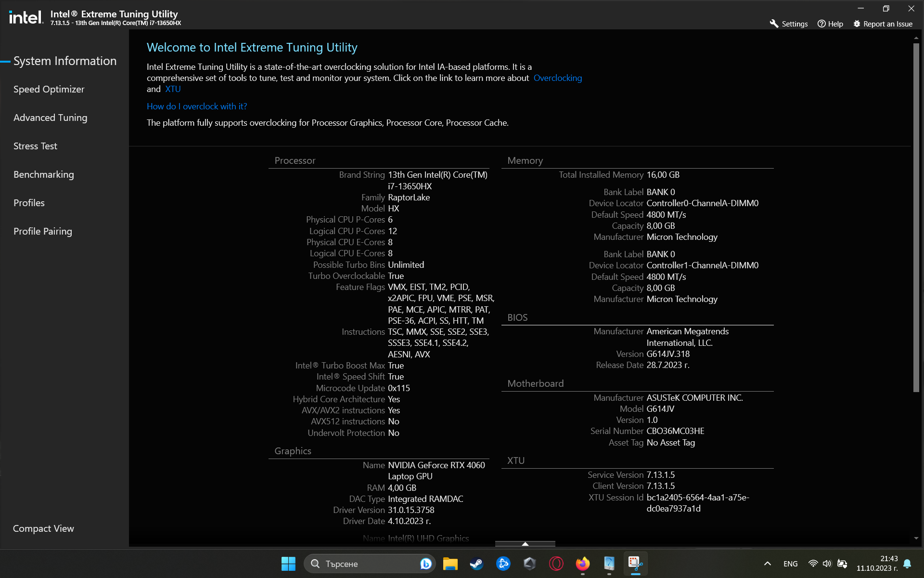This screenshot has height=578, width=924.
Task: Open Firefox from the taskbar
Action: point(582,564)
